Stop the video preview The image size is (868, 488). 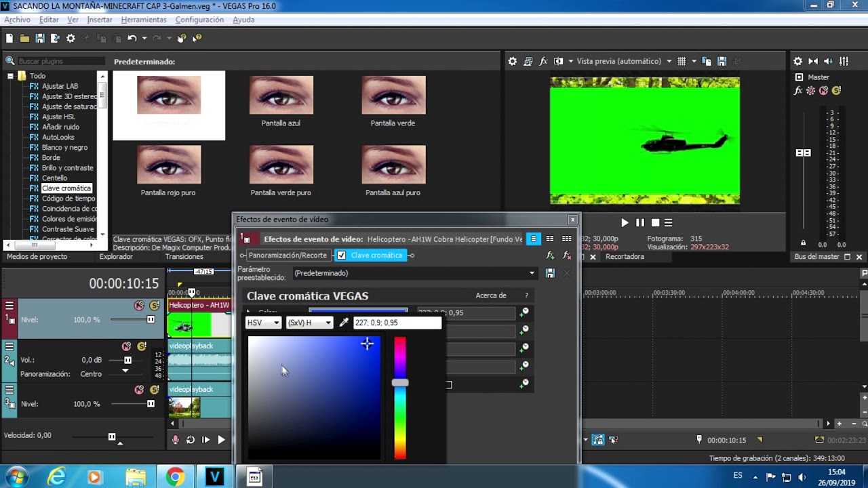[655, 222]
